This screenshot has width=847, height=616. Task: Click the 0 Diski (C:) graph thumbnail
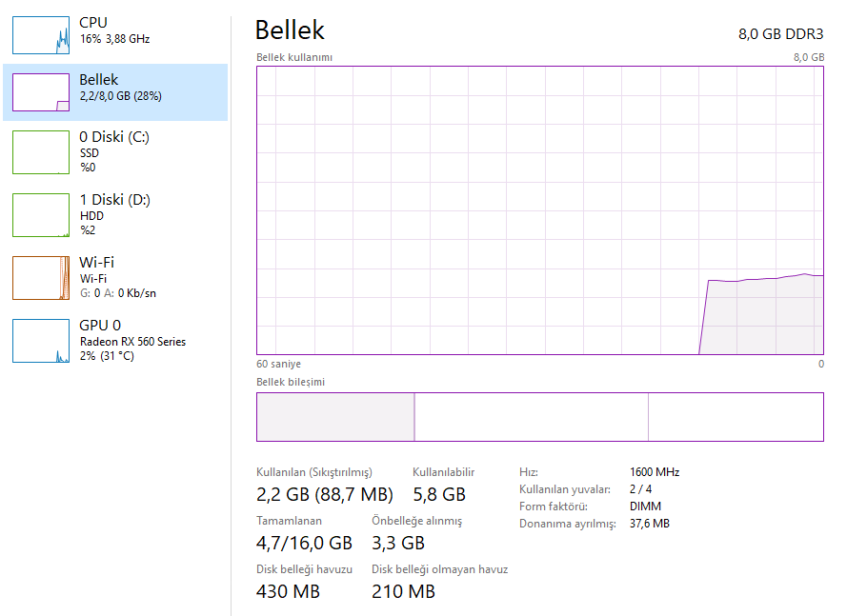[41, 152]
